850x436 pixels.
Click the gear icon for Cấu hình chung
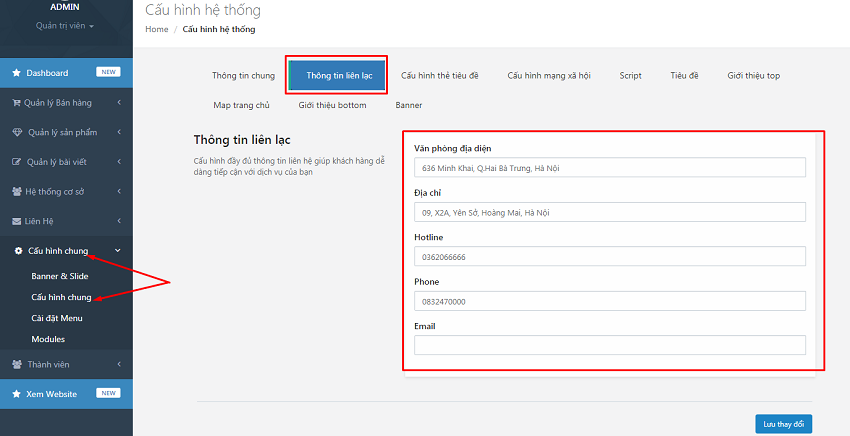(x=18, y=251)
